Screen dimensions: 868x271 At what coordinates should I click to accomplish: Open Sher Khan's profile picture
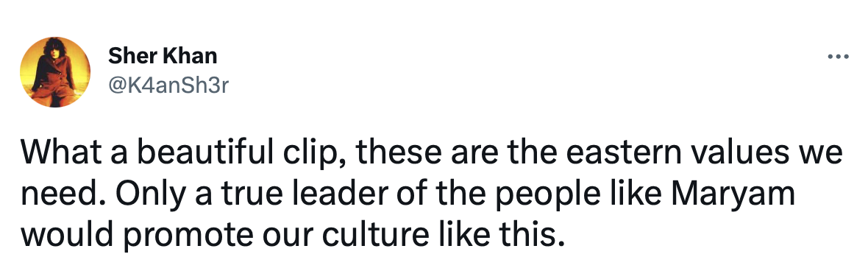coord(55,72)
